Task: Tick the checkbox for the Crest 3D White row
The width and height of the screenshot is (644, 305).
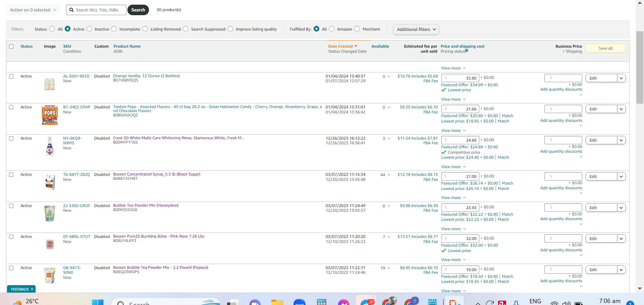Action: pos(11,139)
